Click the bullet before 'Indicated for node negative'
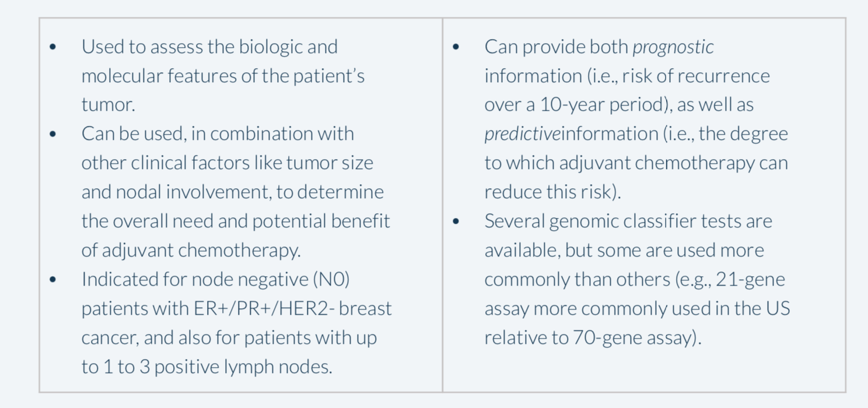This screenshot has height=408, width=868. pos(53,280)
